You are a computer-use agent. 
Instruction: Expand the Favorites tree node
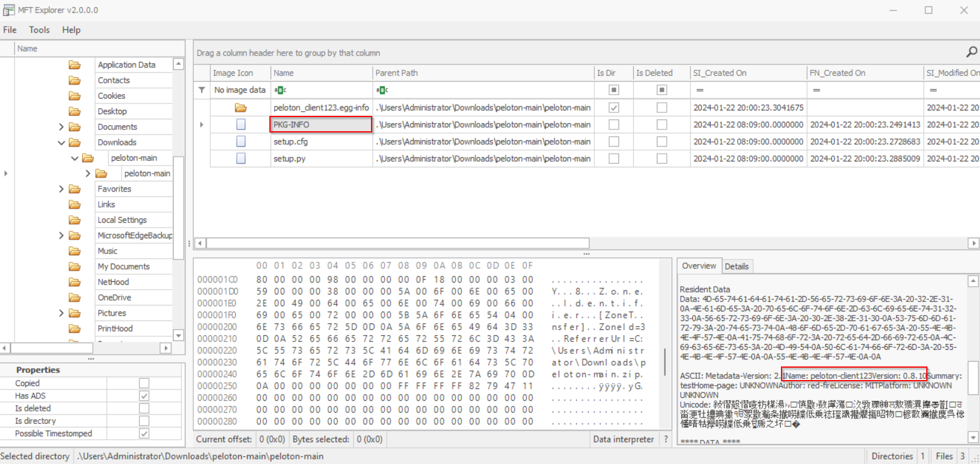61,189
